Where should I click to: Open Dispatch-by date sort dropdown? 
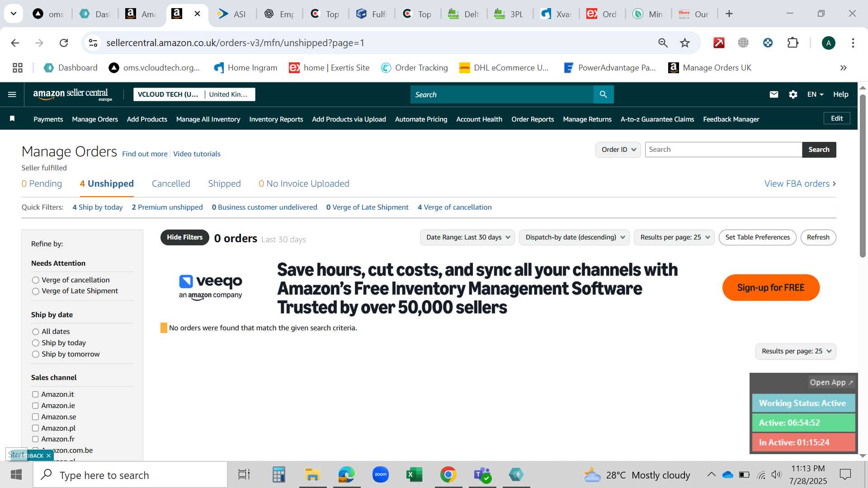point(574,237)
